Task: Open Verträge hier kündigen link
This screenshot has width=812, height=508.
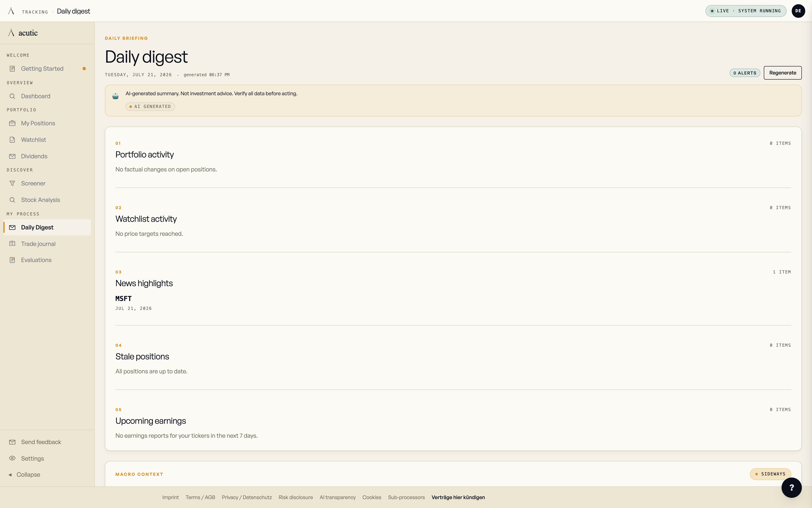Action: click(x=458, y=497)
